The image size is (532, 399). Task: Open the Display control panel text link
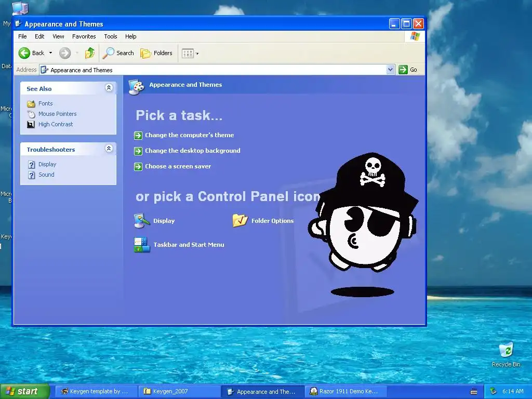(x=164, y=221)
